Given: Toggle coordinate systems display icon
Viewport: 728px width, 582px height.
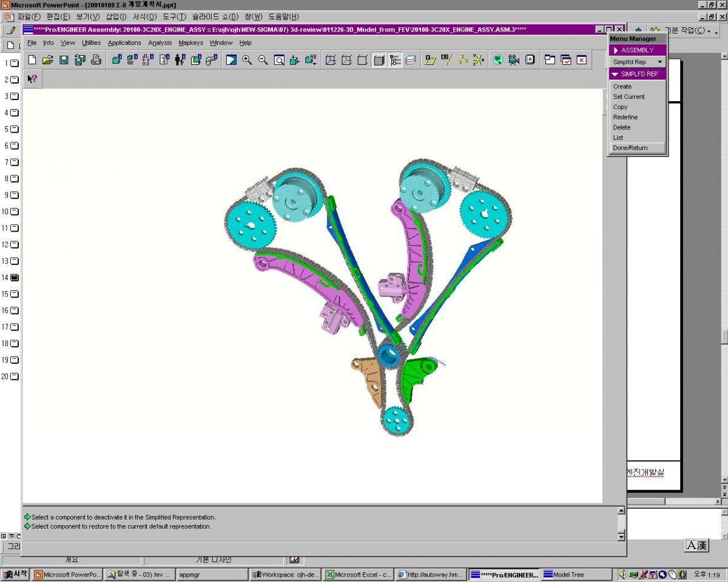Looking at the screenshot, I should click(x=479, y=59).
